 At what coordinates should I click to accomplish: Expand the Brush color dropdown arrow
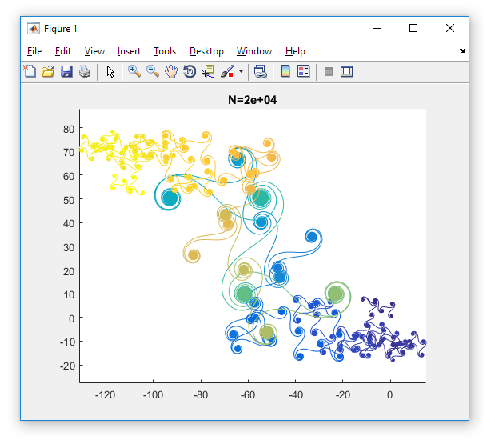[x=241, y=71]
